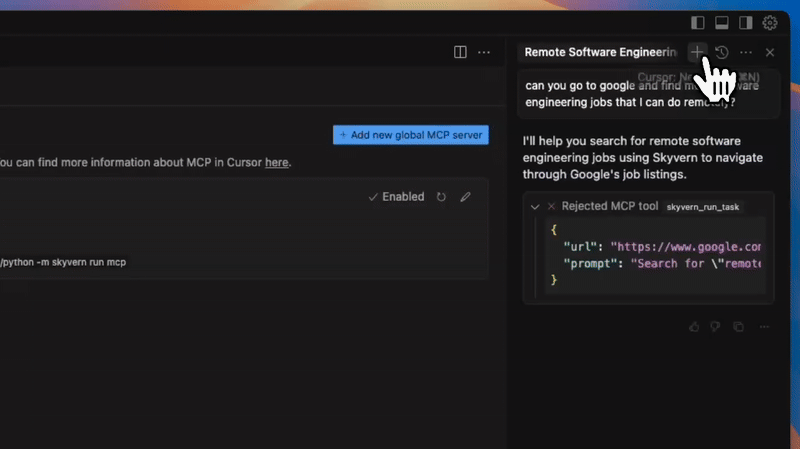Open response more options ellipsis
Image resolution: width=800 pixels, height=449 pixels.
[x=764, y=327]
